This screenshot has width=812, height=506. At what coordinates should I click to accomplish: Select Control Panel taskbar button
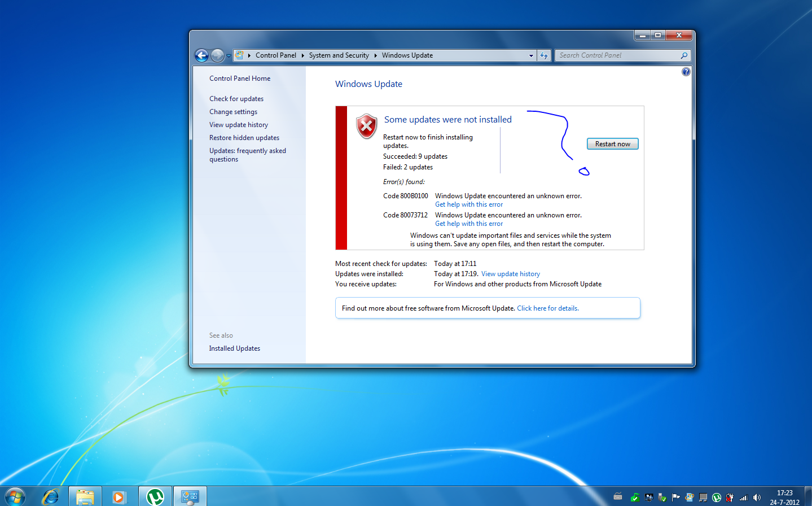click(190, 497)
